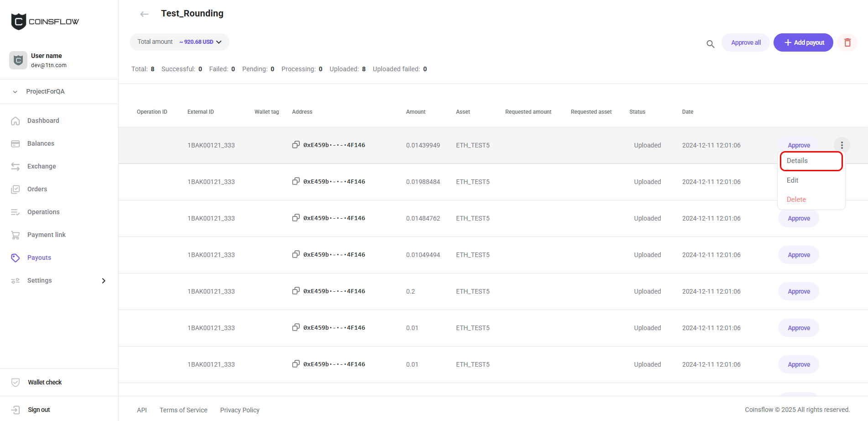Click the back arrow next to Test_Rounding
The image size is (868, 421).
(144, 14)
